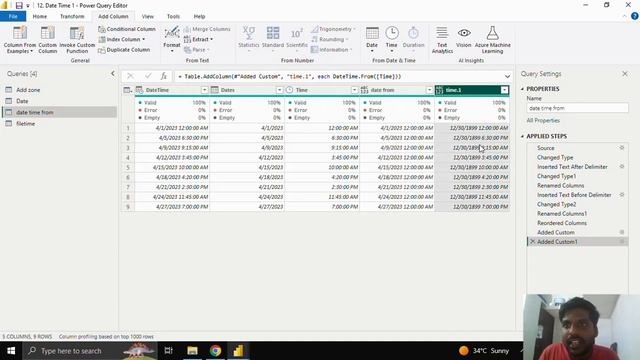Switch to the Home tab

[x=40, y=16]
